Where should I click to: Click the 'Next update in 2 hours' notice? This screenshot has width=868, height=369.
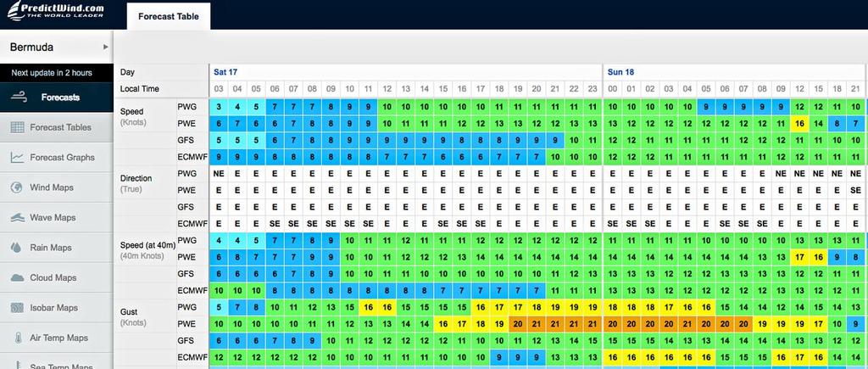pyautogui.click(x=52, y=73)
